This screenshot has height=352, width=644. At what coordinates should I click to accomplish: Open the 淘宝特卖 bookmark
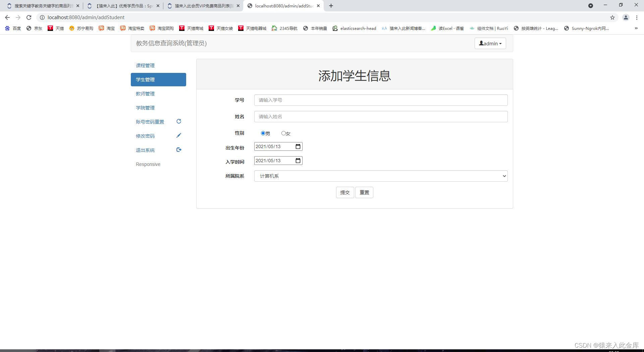(x=132, y=28)
